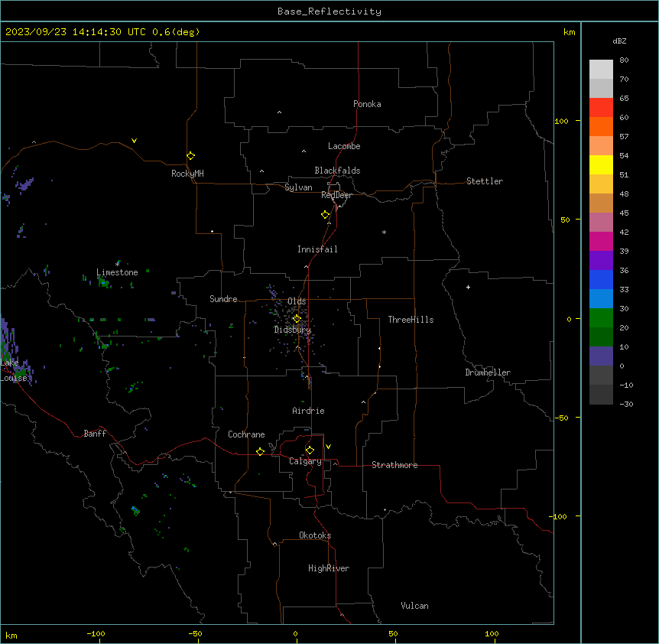This screenshot has height=644, width=659.
Task: Click the Didsbury label
Action: [293, 330]
